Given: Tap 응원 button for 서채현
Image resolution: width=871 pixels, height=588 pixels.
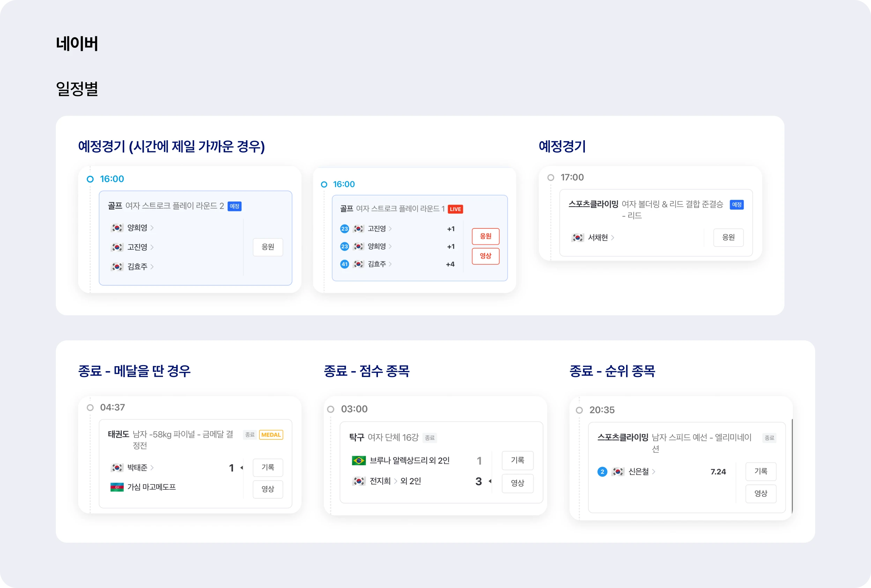Looking at the screenshot, I should coord(729,238).
